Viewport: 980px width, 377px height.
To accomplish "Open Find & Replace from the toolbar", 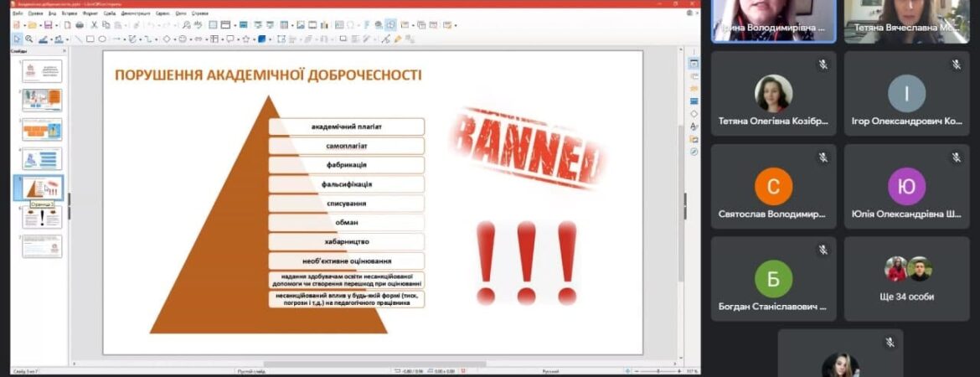I will (186, 25).
